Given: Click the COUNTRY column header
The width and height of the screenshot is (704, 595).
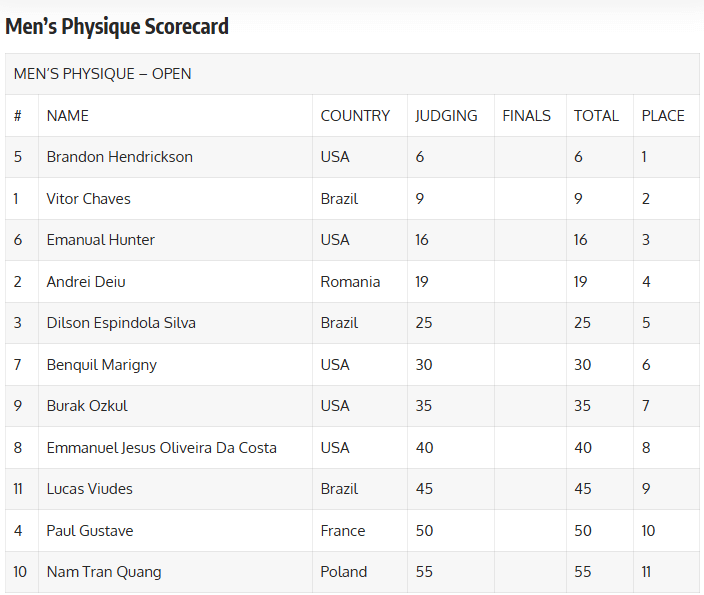Looking at the screenshot, I should pos(355,116).
